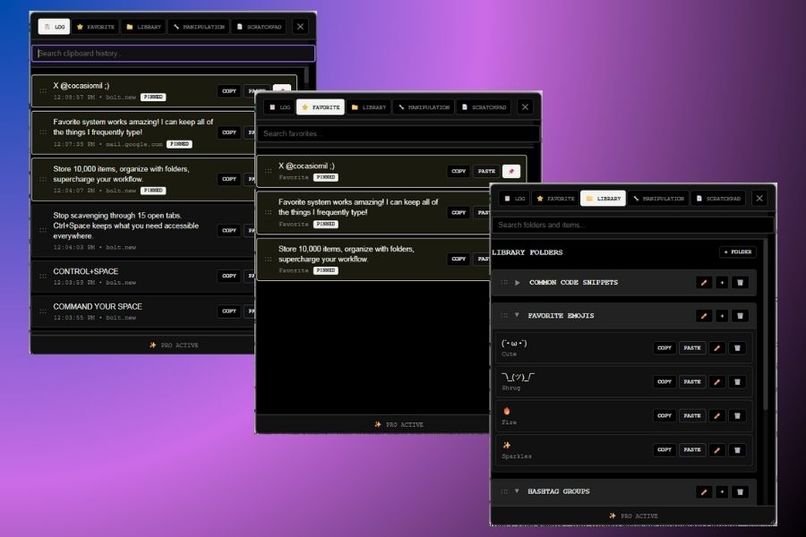Collapse the Hashtag Groups folder
This screenshot has width=806, height=537.
tap(517, 491)
